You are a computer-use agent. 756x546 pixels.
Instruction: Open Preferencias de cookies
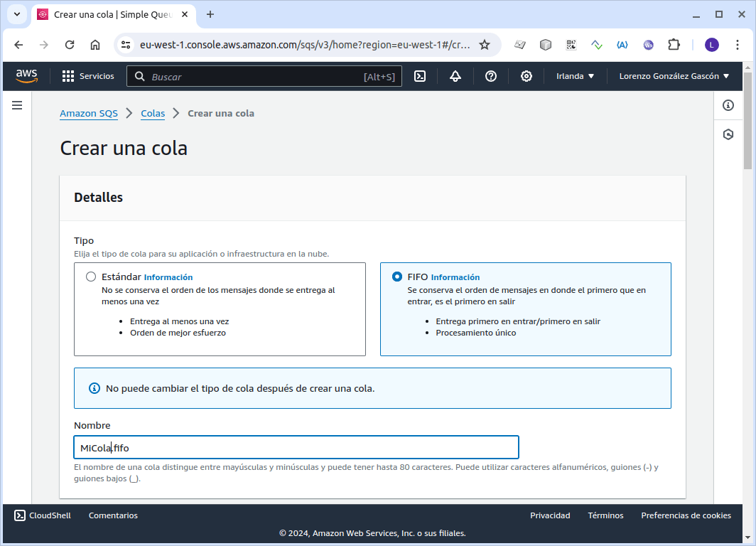686,515
